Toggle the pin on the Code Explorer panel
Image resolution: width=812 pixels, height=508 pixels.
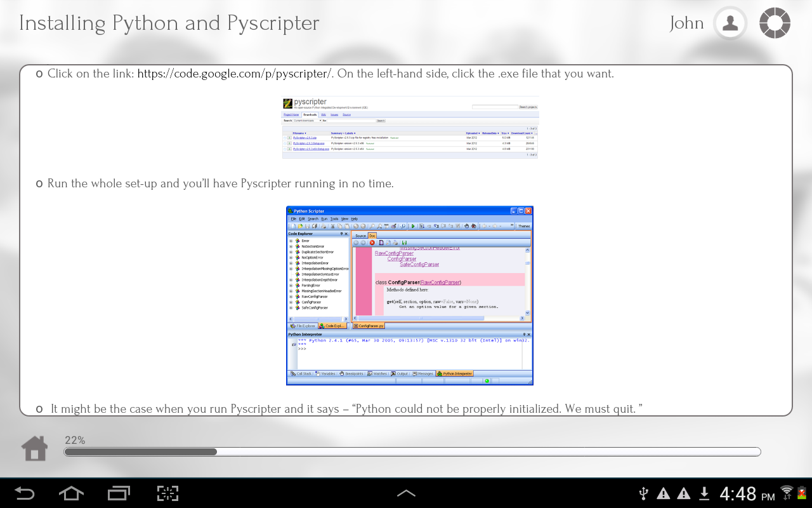click(x=342, y=233)
